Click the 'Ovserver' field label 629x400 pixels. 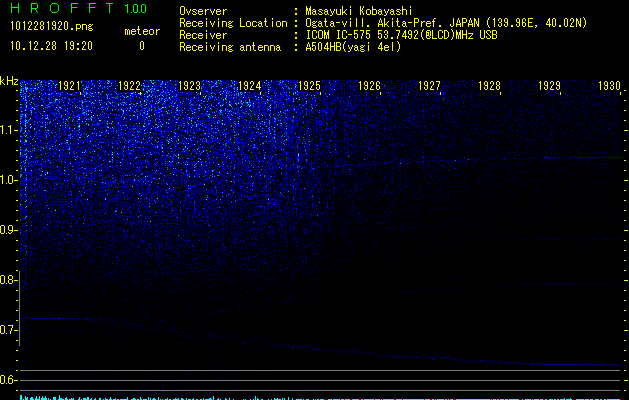[203, 11]
